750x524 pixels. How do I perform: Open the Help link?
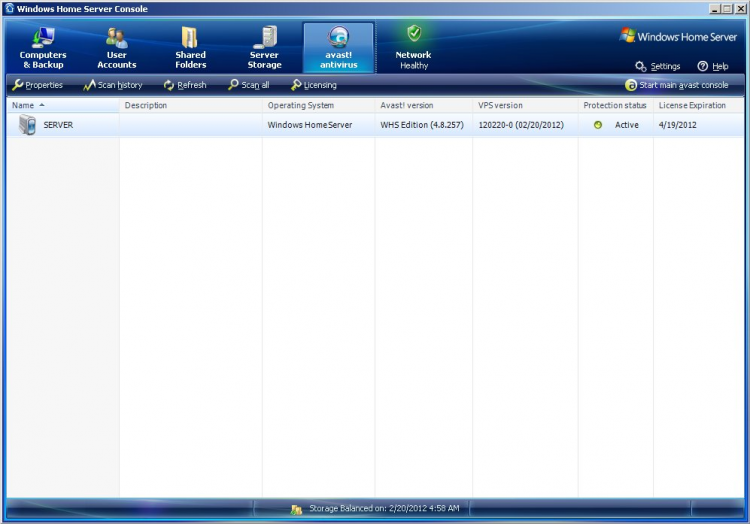point(720,66)
